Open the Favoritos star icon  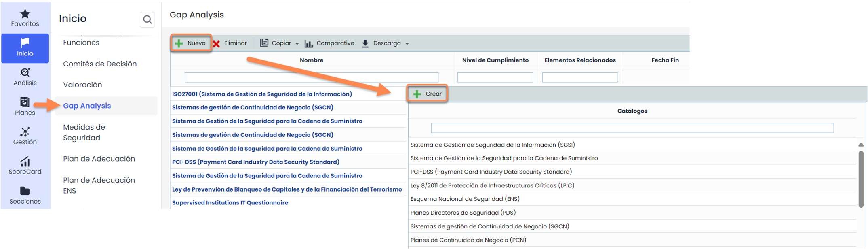coord(25,14)
